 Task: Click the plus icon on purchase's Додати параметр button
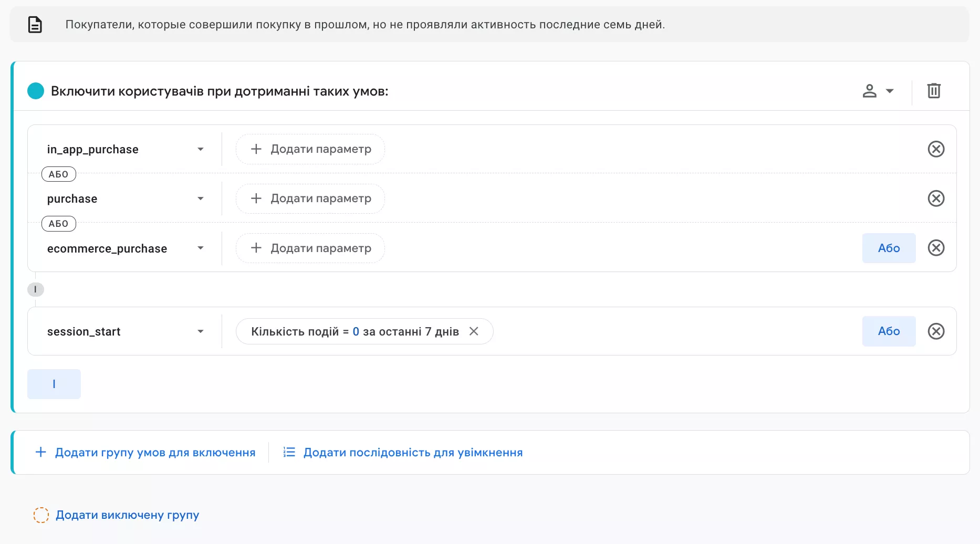pos(256,198)
